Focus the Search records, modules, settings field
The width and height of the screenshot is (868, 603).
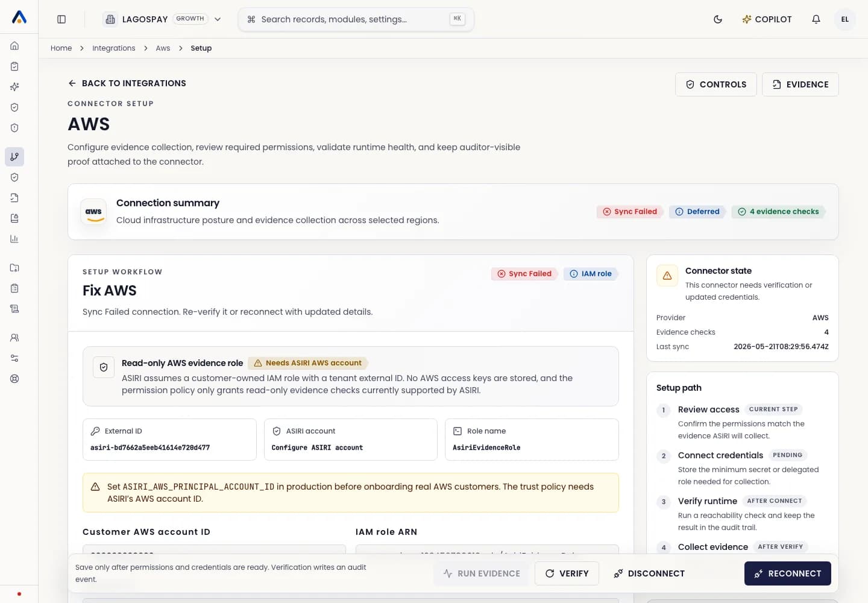click(x=356, y=19)
